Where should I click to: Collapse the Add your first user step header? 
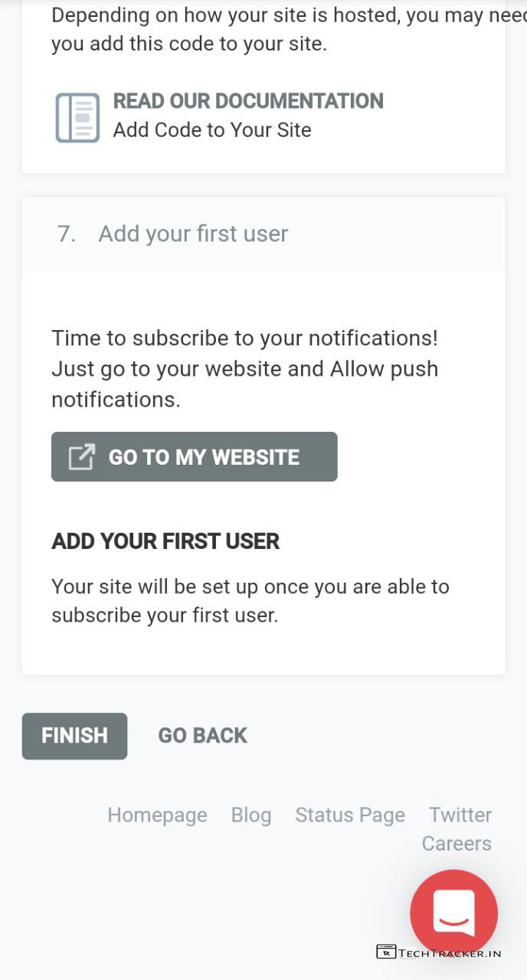[263, 234]
